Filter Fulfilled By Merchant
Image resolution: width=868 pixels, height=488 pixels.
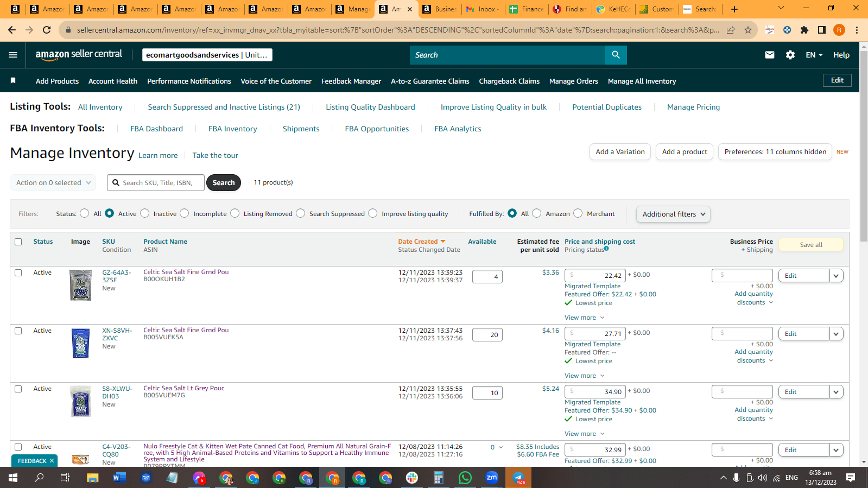pyautogui.click(x=578, y=213)
